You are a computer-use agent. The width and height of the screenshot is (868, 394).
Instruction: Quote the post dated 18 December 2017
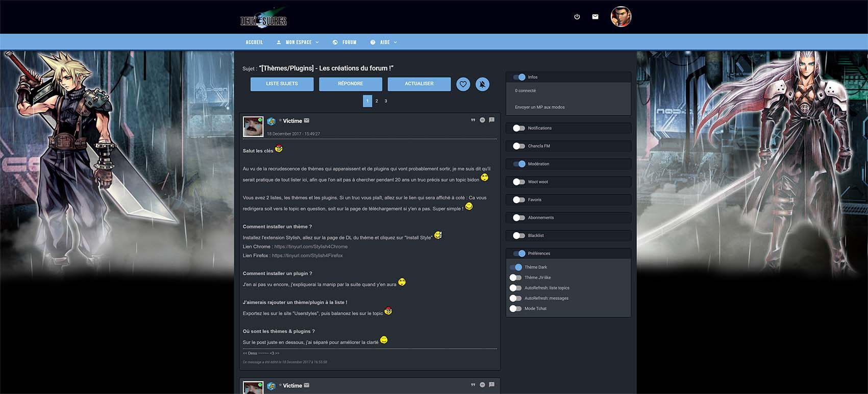point(473,120)
